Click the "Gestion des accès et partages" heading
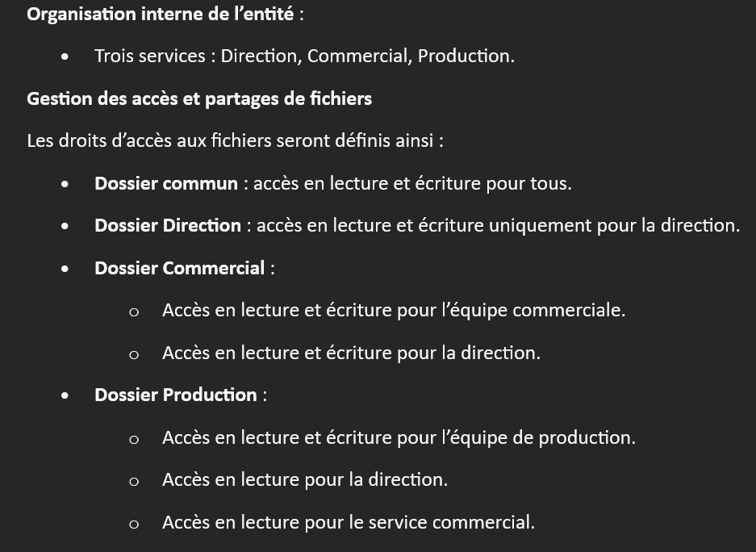Image resolution: width=756 pixels, height=552 pixels. (x=199, y=98)
